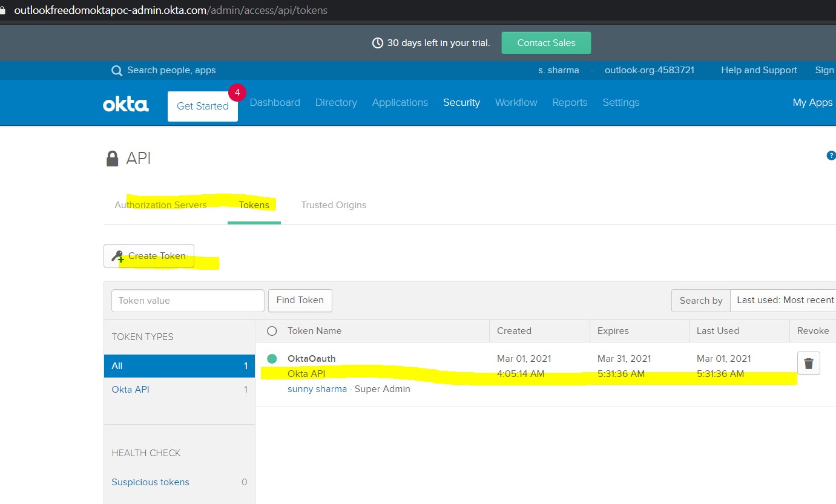Viewport: 836px width, 504px height.
Task: Click the HEALTH CHECK heading
Action: click(x=146, y=453)
